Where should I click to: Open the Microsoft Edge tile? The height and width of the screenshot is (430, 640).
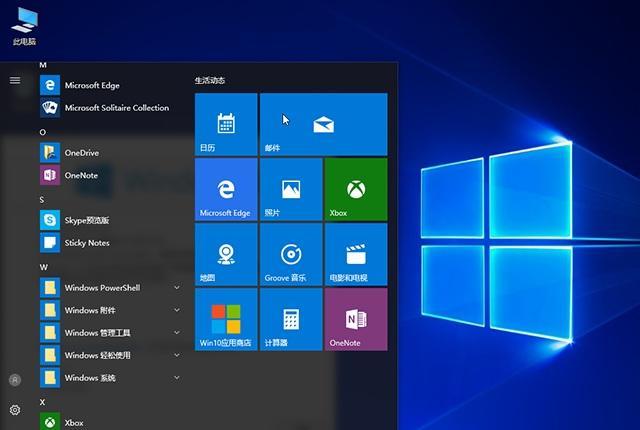coord(226,189)
